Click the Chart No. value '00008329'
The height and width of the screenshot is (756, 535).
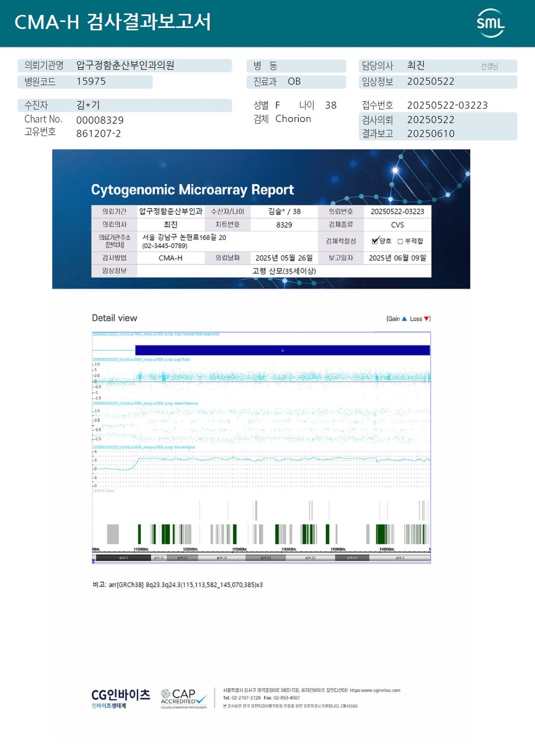click(100, 120)
